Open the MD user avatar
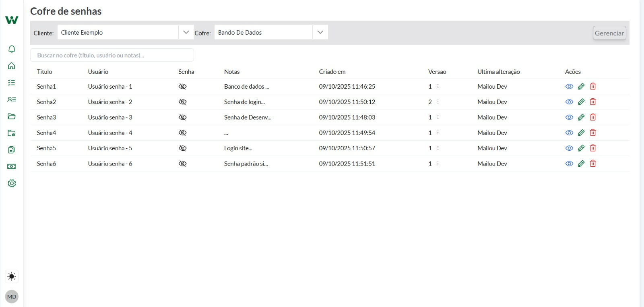644x307 pixels. click(x=12, y=297)
